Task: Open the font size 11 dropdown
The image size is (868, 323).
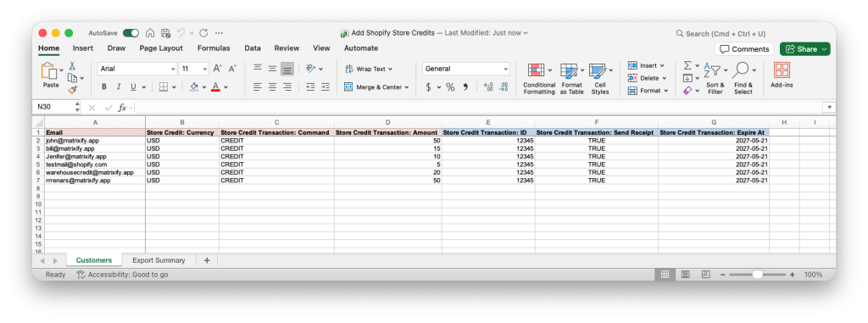Action: [x=205, y=70]
